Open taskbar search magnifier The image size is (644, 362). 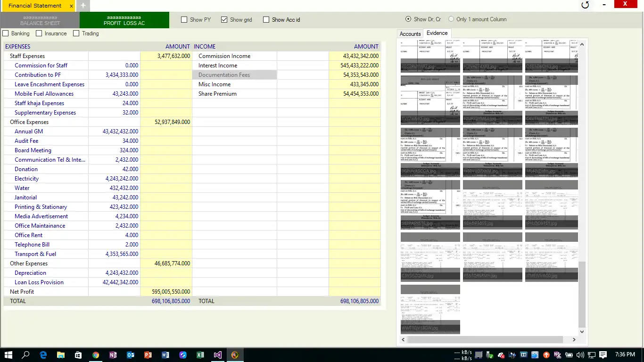point(26,355)
